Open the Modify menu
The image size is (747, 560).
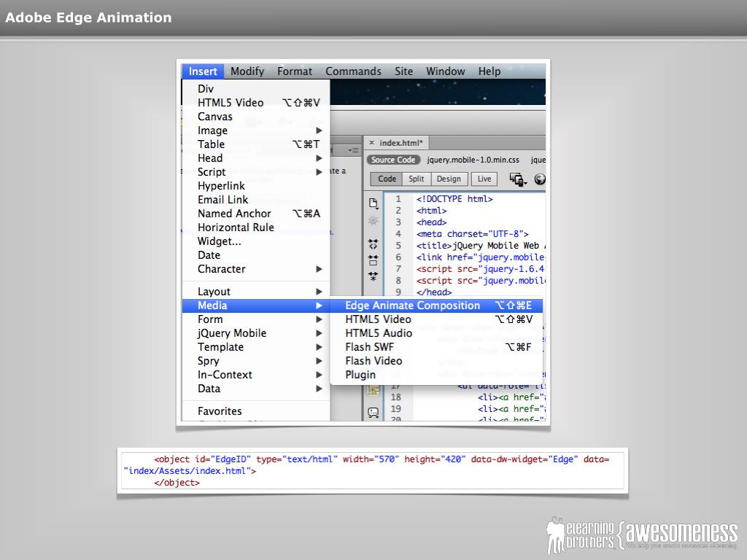pos(247,71)
